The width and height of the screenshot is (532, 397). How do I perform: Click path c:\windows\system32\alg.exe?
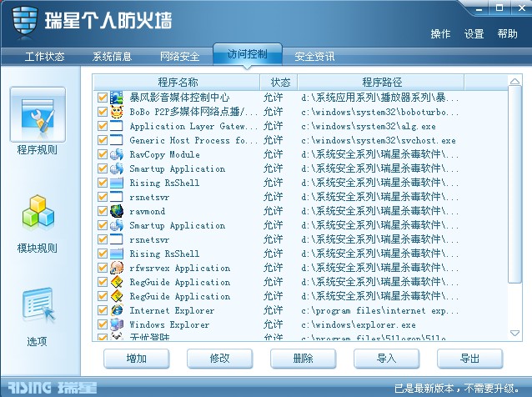(x=369, y=126)
